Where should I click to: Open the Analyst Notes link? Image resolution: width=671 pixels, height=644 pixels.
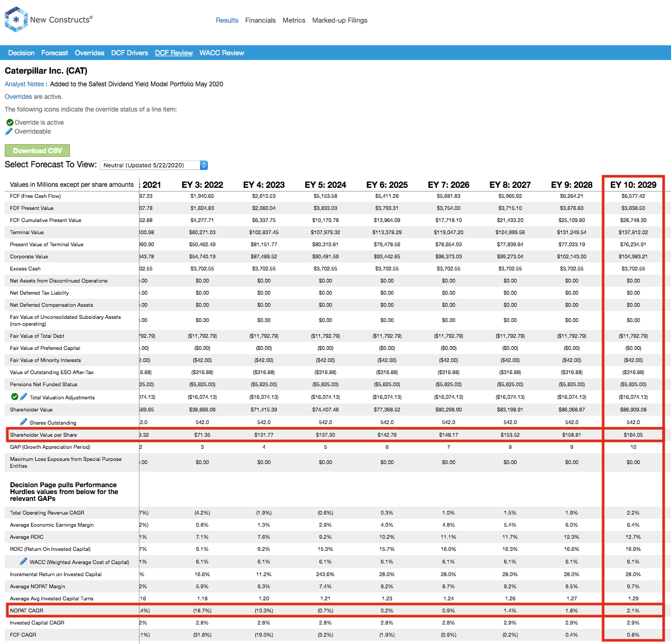point(24,84)
